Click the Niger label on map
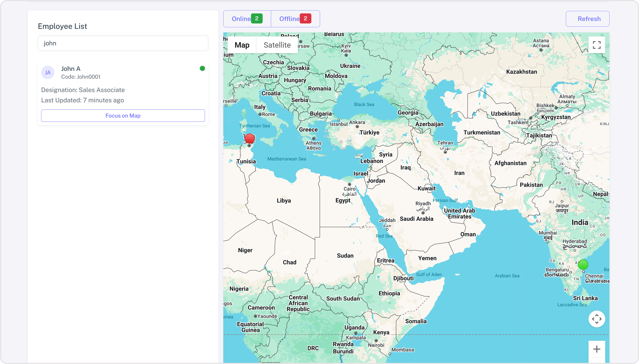This screenshot has width=639, height=364. click(x=245, y=250)
